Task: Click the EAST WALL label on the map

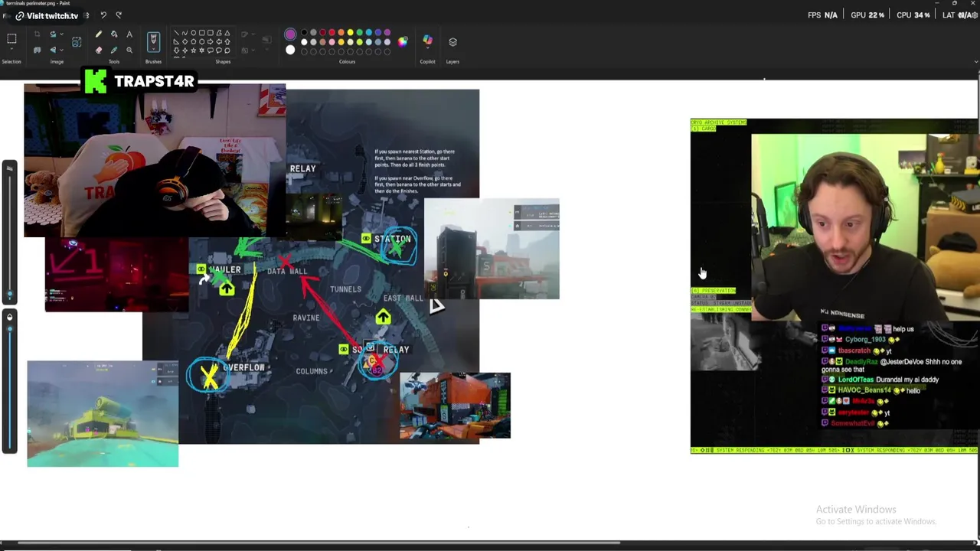Action: coord(402,298)
